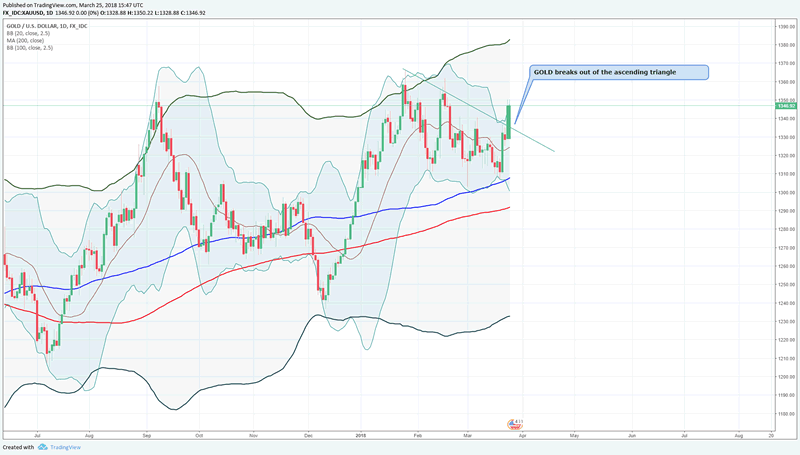The height and width of the screenshot is (455, 800).
Task: Click the 1240.00 price axis label
Action: point(786,303)
